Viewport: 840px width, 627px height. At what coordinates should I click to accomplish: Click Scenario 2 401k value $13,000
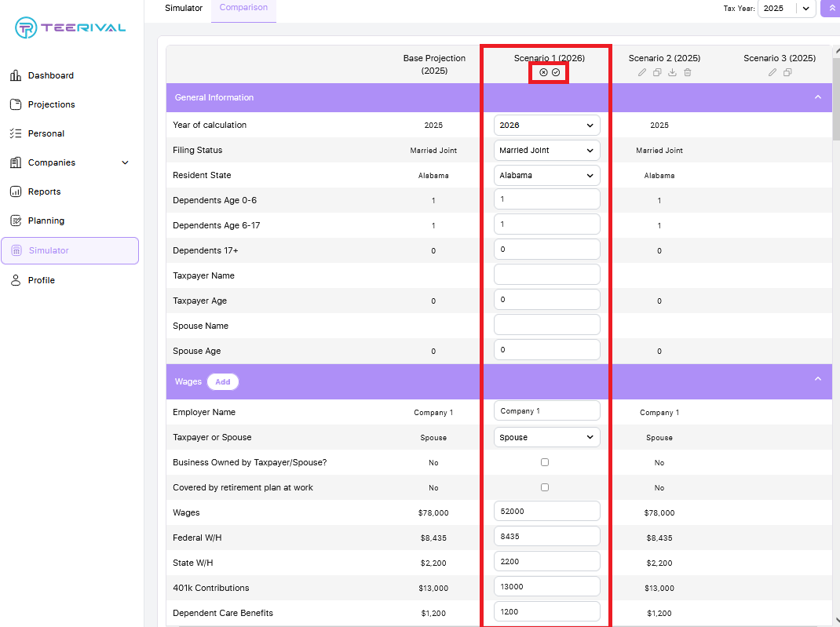[x=659, y=589]
